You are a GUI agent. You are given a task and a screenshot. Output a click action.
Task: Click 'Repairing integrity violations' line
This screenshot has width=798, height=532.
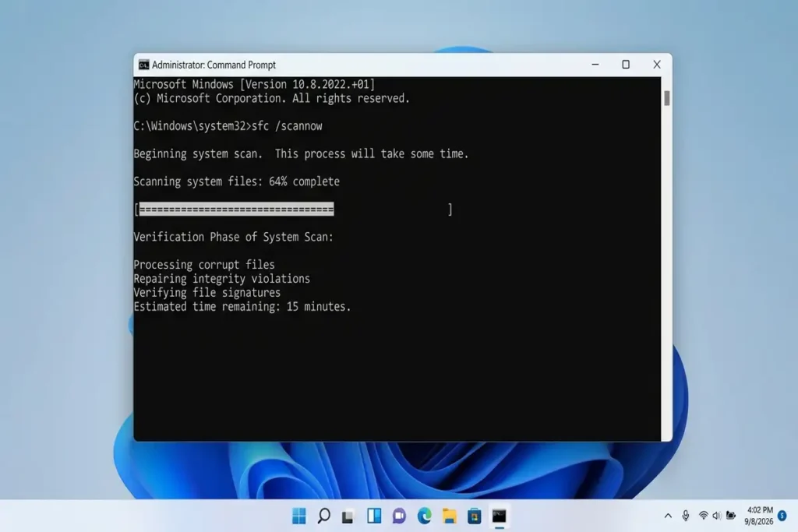221,279
